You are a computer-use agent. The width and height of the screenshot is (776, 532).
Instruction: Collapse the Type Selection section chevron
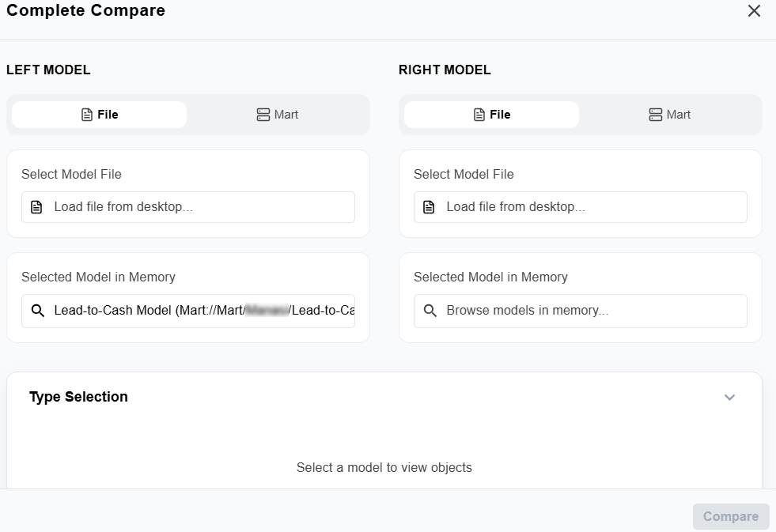tap(729, 397)
